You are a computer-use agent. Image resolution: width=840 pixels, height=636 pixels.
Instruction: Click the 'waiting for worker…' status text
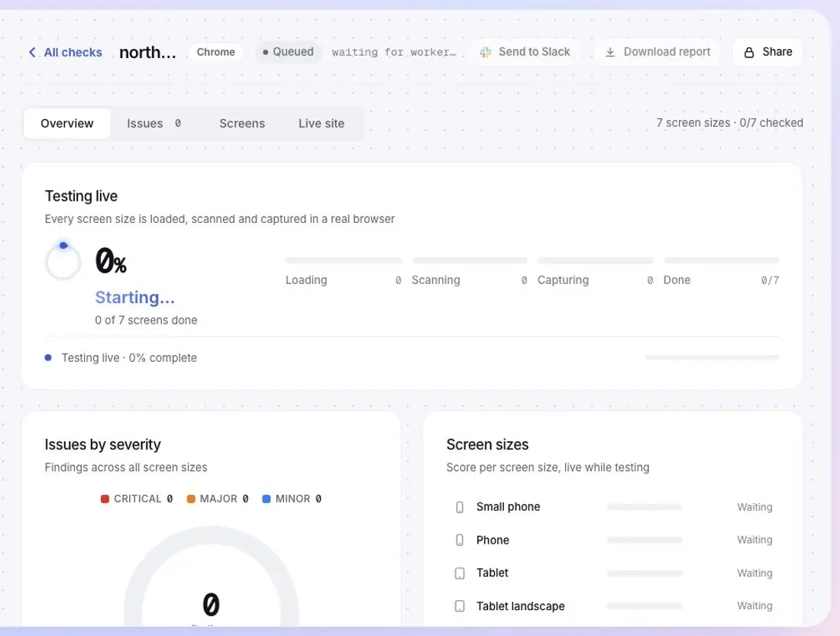point(394,52)
